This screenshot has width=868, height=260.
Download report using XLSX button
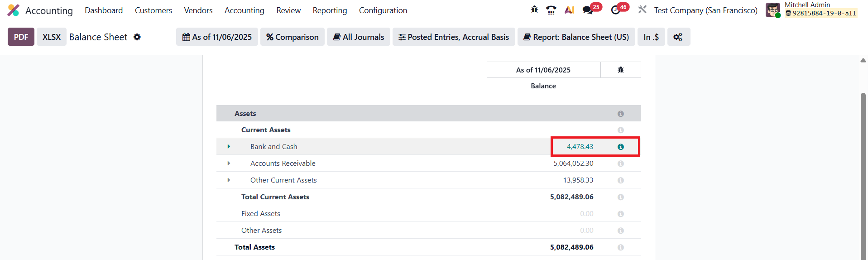[x=51, y=37]
